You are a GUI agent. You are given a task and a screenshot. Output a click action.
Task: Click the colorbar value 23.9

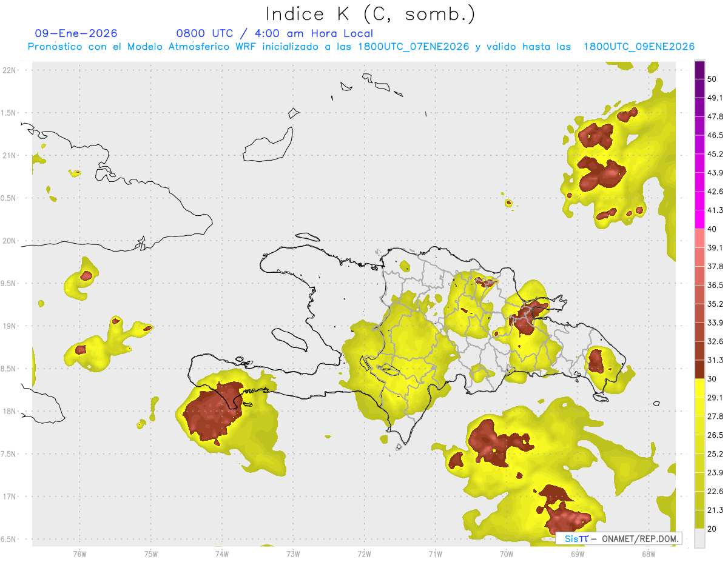(715, 473)
